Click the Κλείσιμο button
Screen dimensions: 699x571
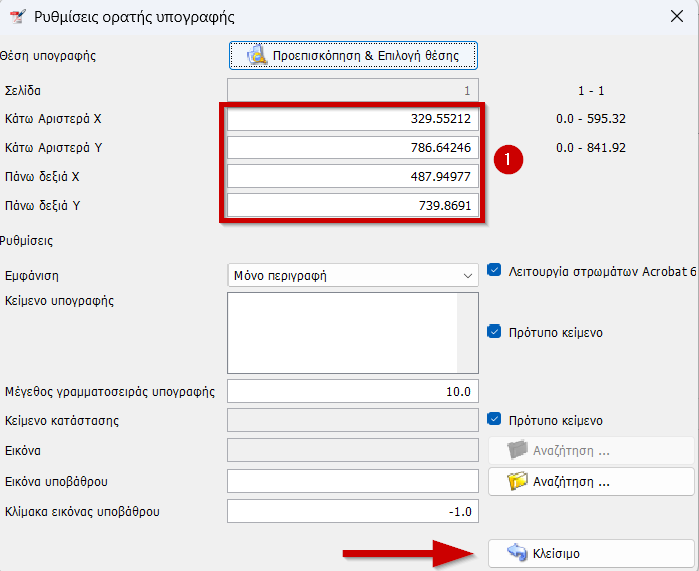pos(590,553)
